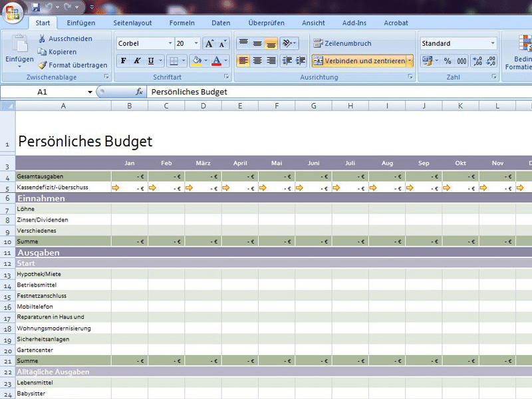Select all cells corner button
Image resolution: width=532 pixels, height=399 pixels.
[x=7, y=106]
